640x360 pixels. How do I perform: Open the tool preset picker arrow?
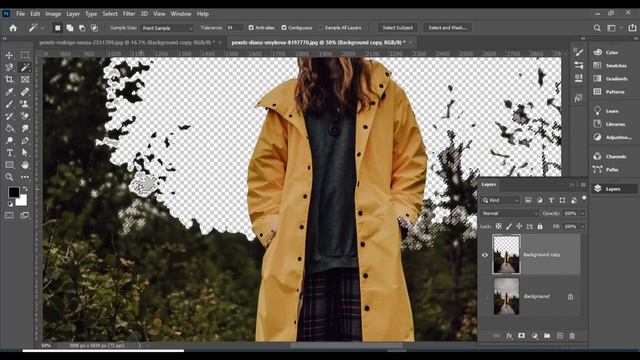[x=42, y=28]
